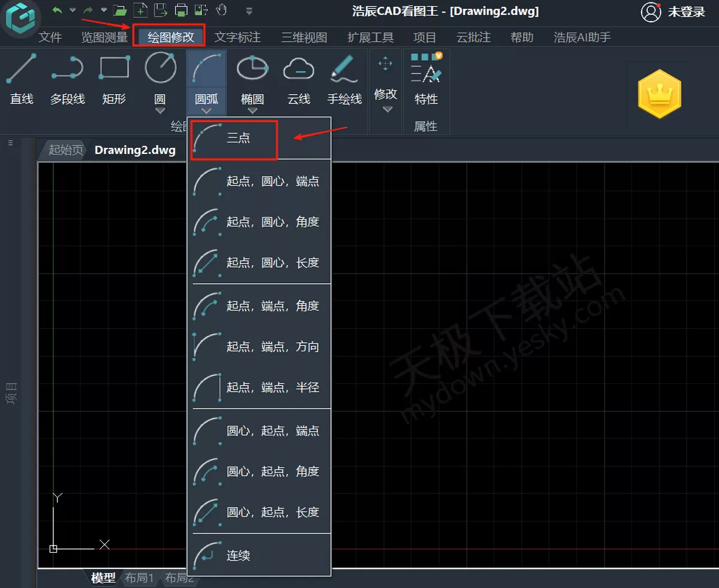This screenshot has height=588, width=719.
Task: Open the 项目 side panel label
Action: tap(11, 393)
